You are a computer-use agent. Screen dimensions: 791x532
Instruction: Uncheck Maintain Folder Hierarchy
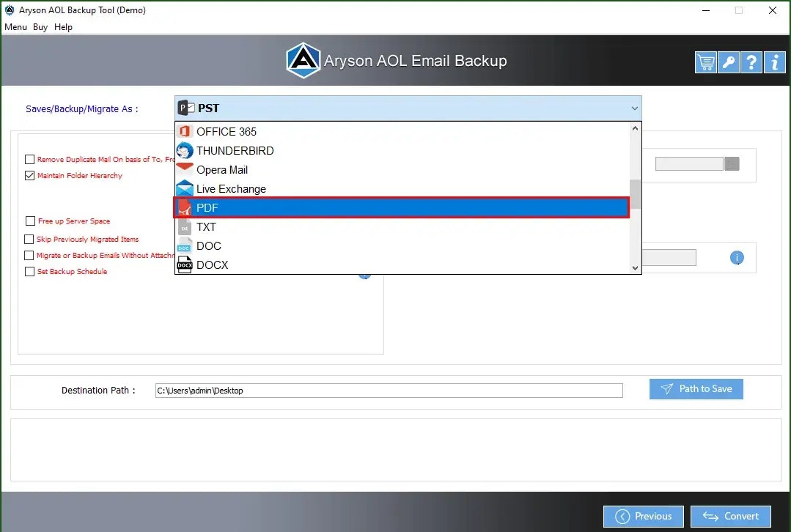pos(30,175)
